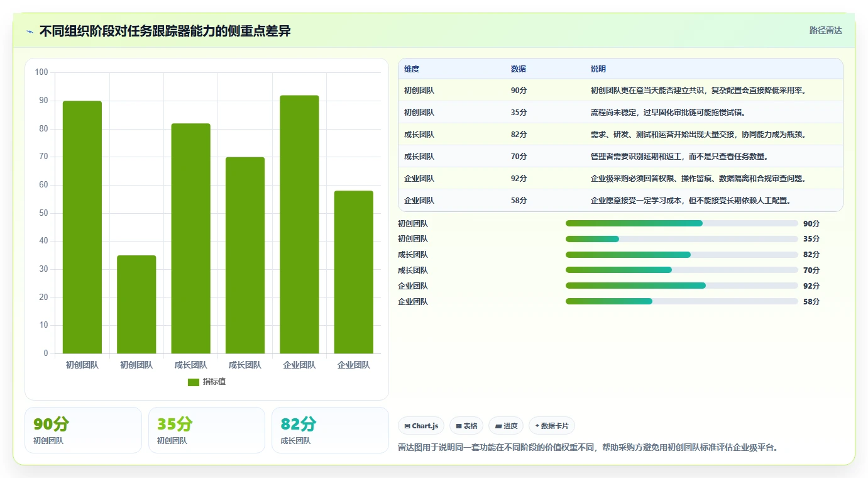868x478 pixels.
Task: Click the lightning icon beside the page title
Action: point(30,31)
